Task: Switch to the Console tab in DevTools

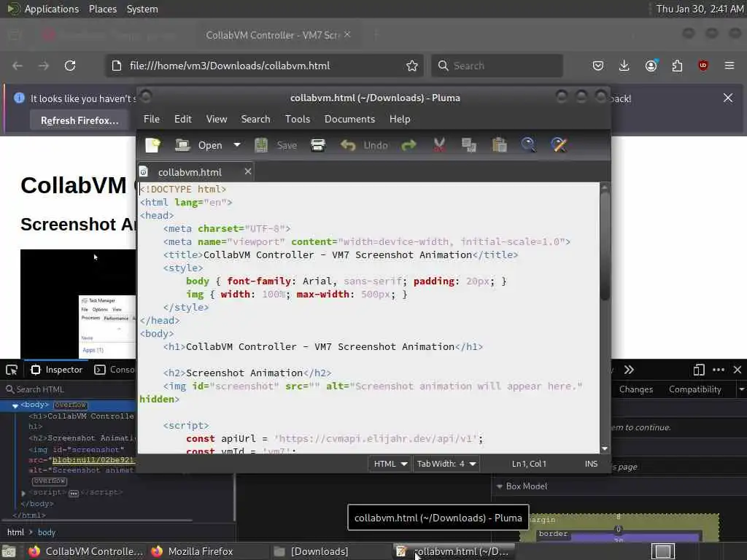Action: click(x=115, y=370)
